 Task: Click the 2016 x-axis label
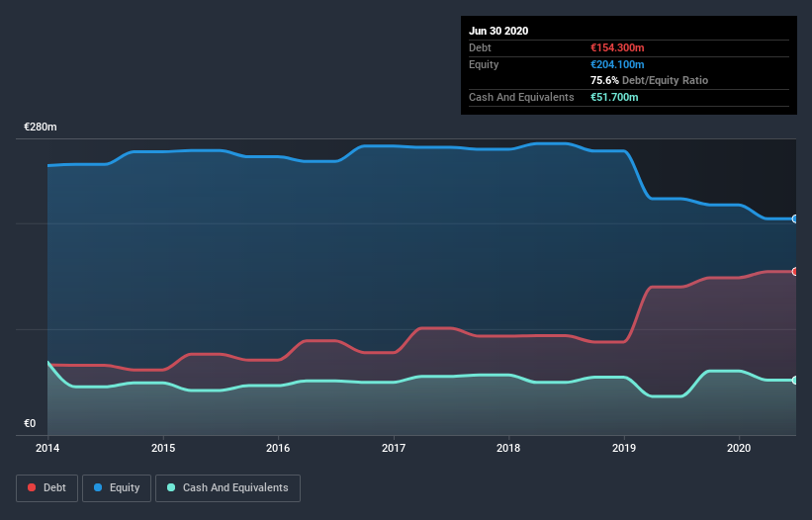click(278, 448)
